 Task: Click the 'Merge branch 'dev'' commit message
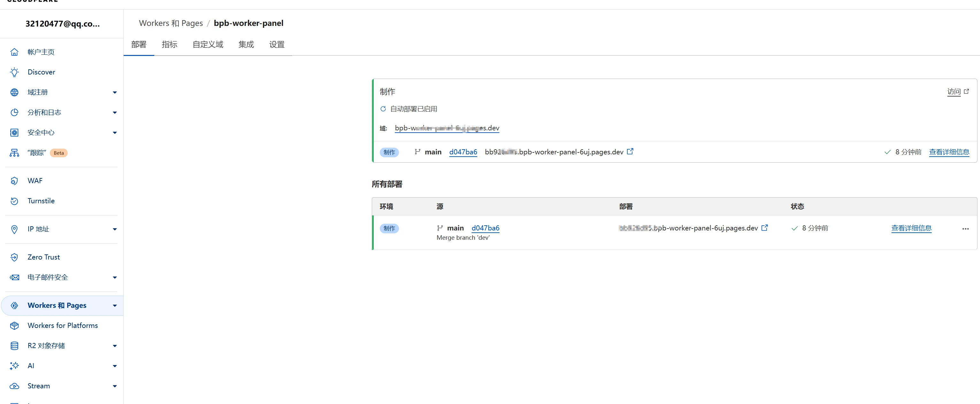click(x=463, y=238)
